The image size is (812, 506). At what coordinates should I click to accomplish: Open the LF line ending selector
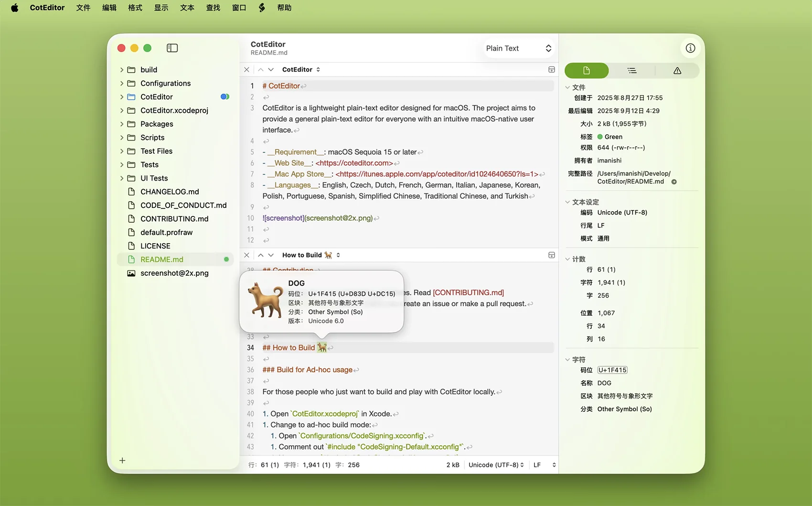[544, 465]
